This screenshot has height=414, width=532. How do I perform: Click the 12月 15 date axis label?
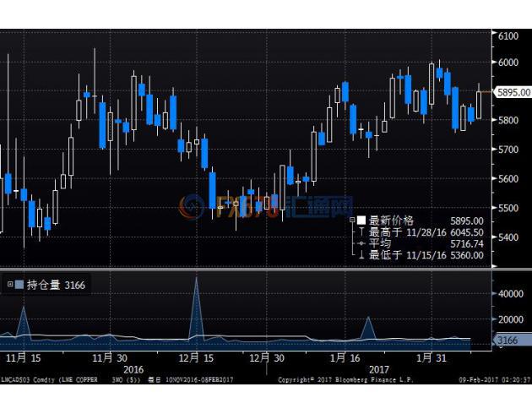pos(195,357)
